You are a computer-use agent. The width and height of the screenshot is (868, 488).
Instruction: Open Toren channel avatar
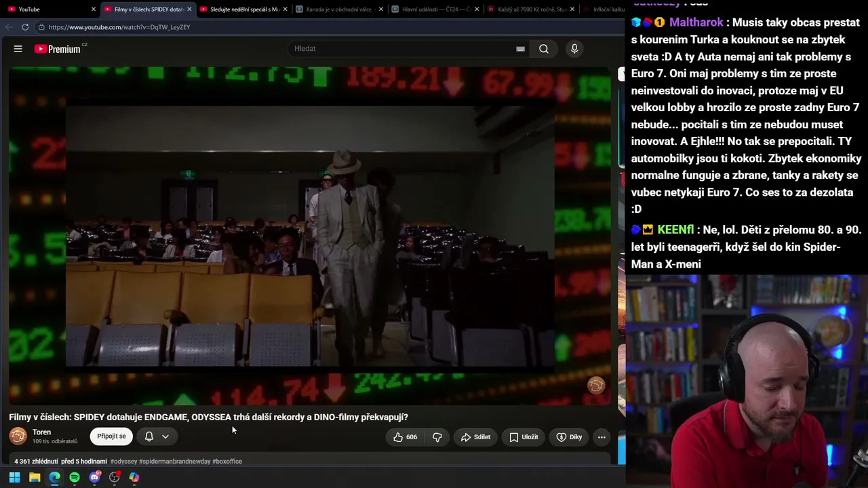pos(18,436)
